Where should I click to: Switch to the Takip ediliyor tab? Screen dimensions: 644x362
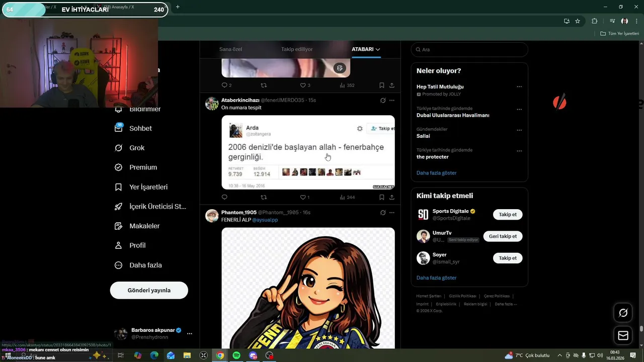tap(297, 49)
